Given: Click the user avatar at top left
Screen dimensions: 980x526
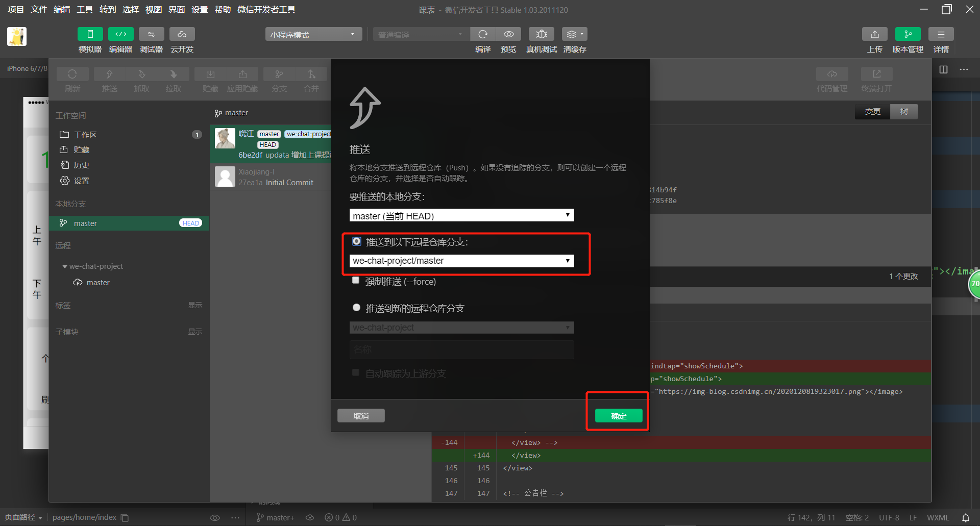Looking at the screenshot, I should tap(17, 37).
